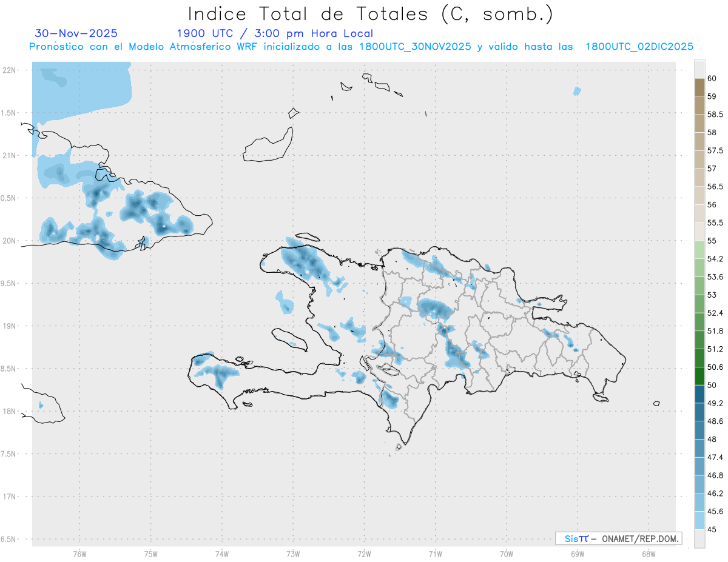
Task: Click the latitude label '22N'
Action: tap(9, 70)
